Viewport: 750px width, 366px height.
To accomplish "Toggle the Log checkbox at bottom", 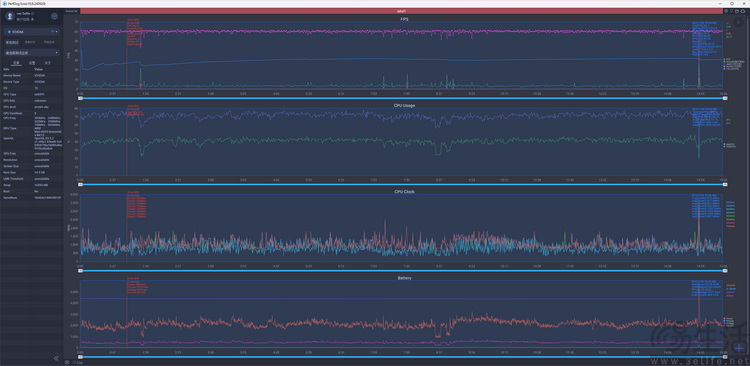I will [x=74, y=363].
